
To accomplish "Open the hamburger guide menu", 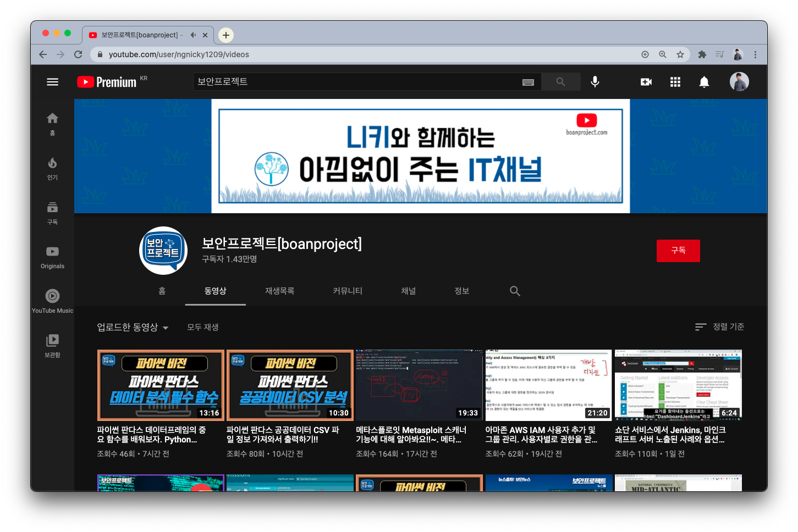I will click(52, 82).
